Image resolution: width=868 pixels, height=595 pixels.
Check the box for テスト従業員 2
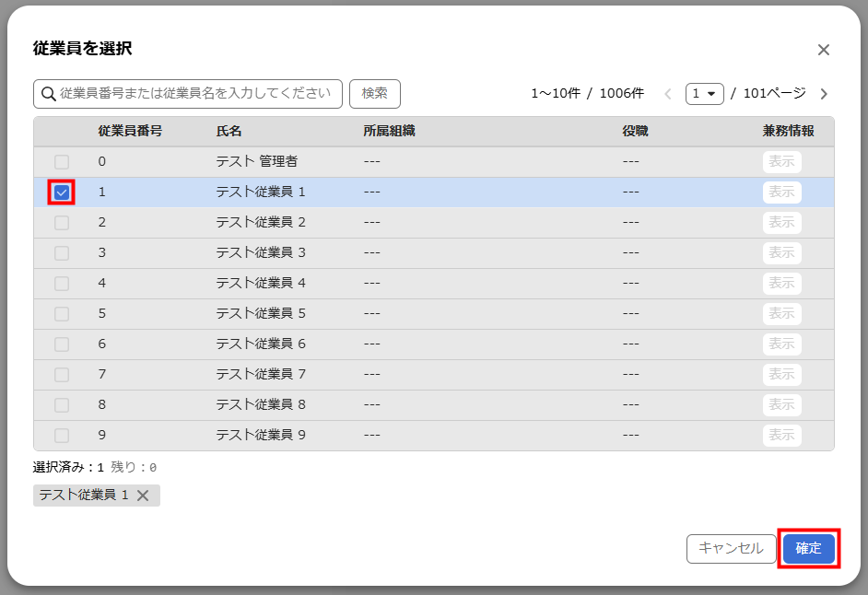point(62,223)
